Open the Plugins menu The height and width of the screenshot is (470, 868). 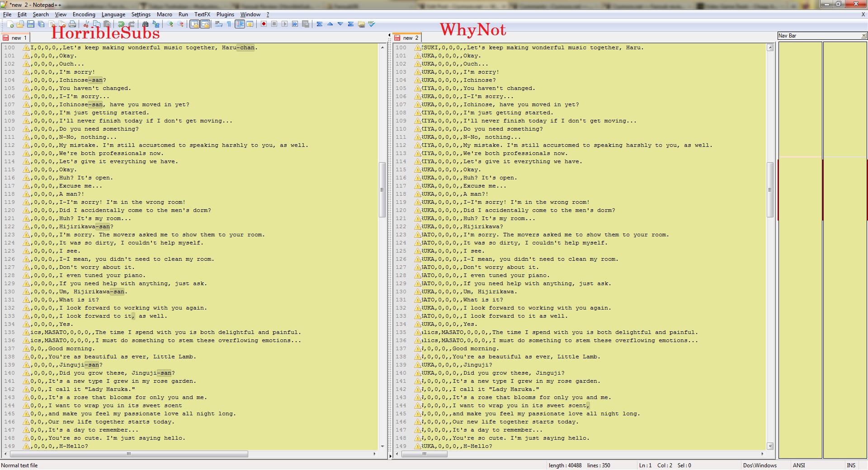click(x=225, y=14)
